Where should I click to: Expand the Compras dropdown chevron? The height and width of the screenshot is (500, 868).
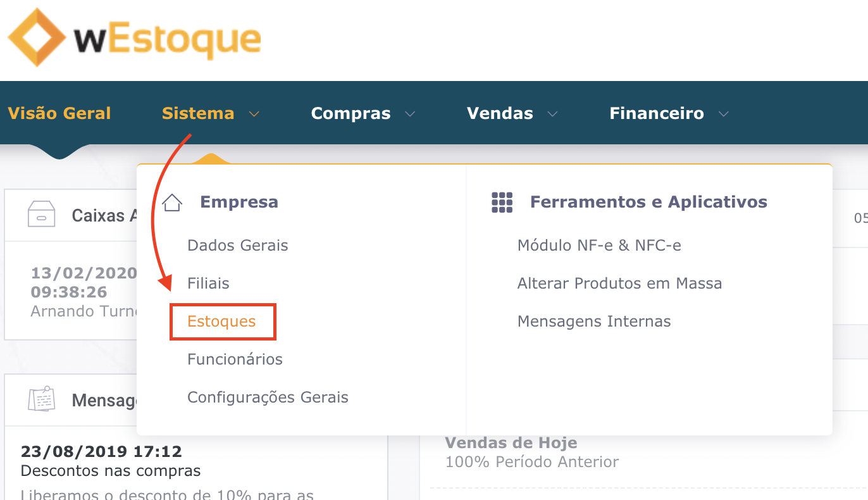click(411, 114)
